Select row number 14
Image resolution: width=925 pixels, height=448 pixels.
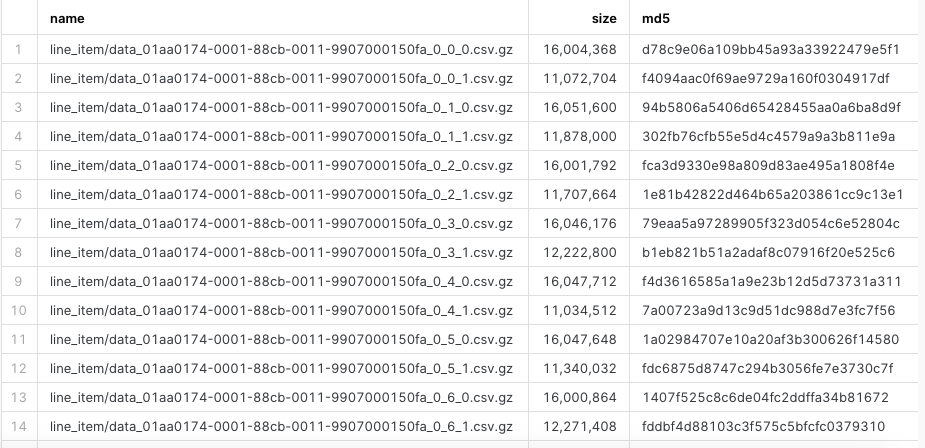pos(18,427)
